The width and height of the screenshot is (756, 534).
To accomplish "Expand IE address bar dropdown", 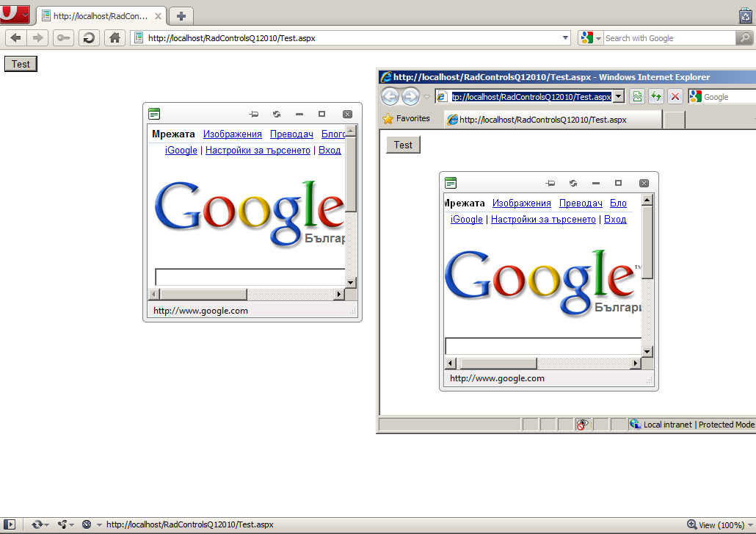I will (x=618, y=96).
